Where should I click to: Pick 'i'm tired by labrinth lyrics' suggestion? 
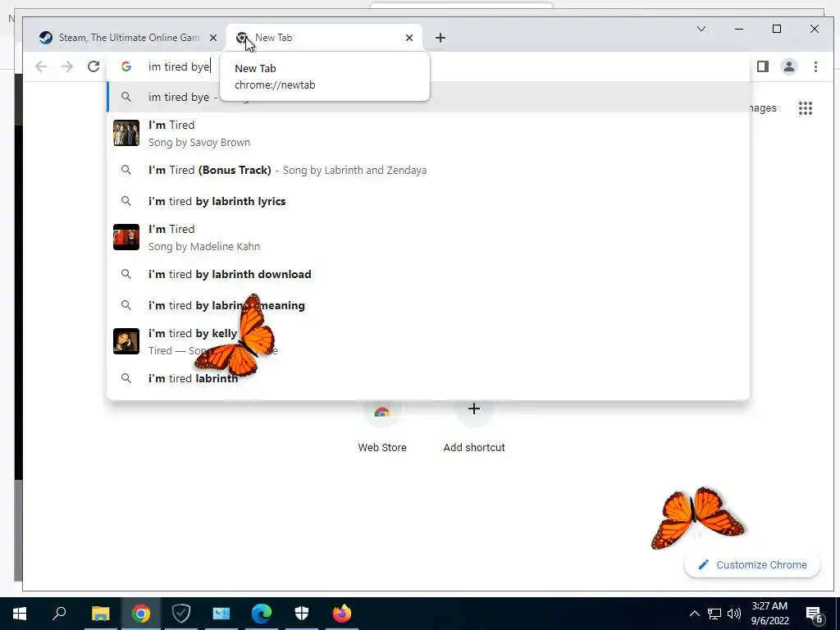click(428, 201)
